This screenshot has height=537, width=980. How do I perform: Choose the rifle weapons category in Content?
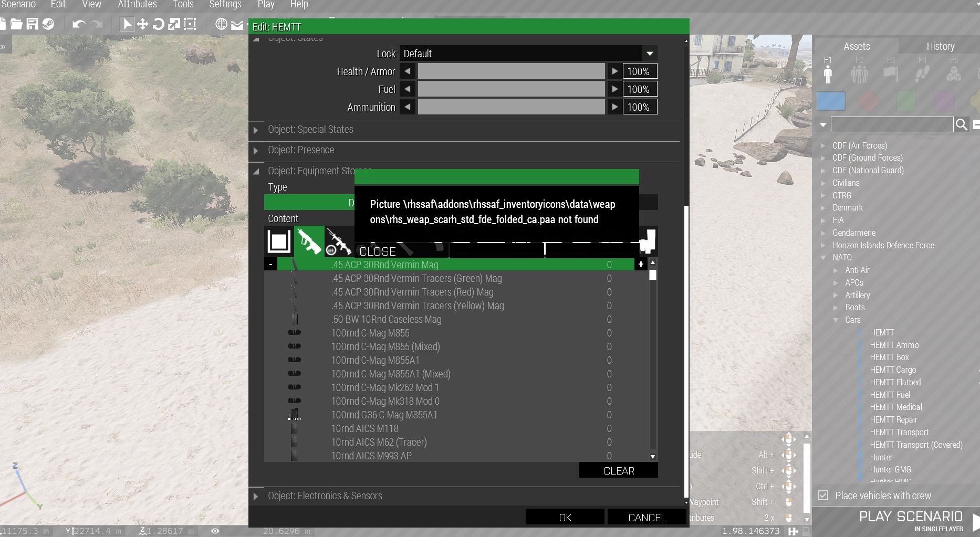coord(309,241)
